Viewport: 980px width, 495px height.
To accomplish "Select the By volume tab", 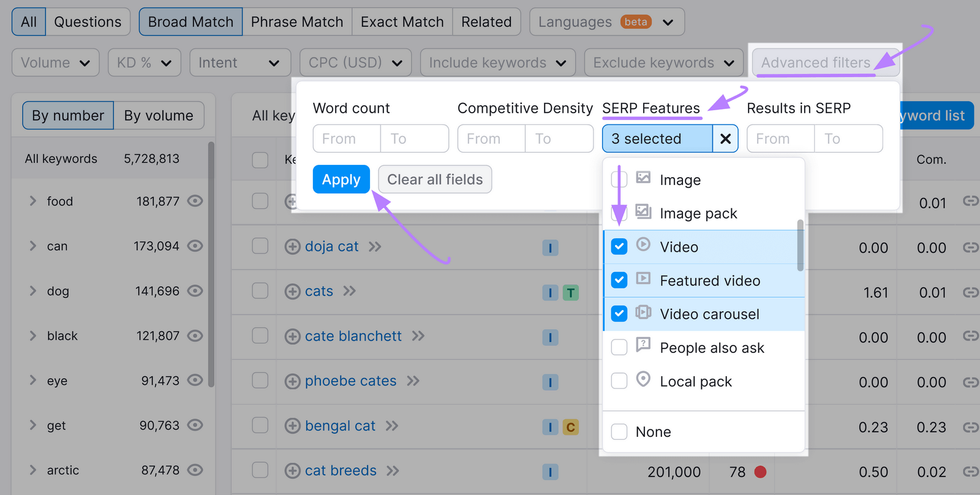I will coord(159,116).
